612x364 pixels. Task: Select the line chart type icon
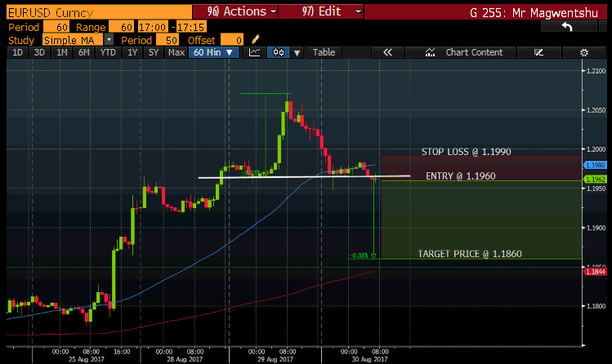[x=255, y=52]
